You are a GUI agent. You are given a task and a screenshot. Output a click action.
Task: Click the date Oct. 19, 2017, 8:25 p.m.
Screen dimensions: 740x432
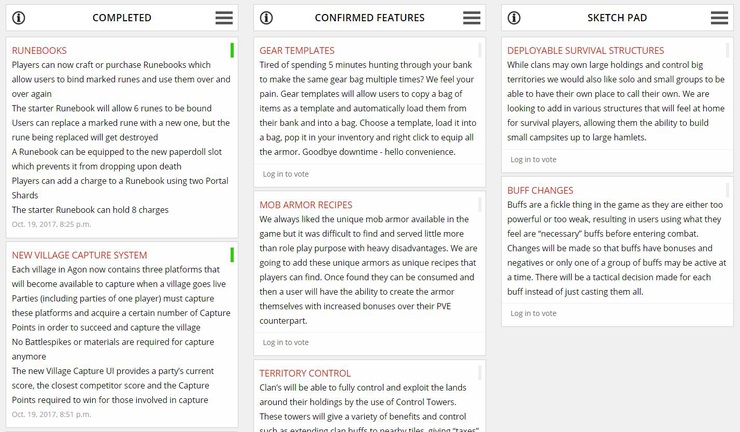51,224
